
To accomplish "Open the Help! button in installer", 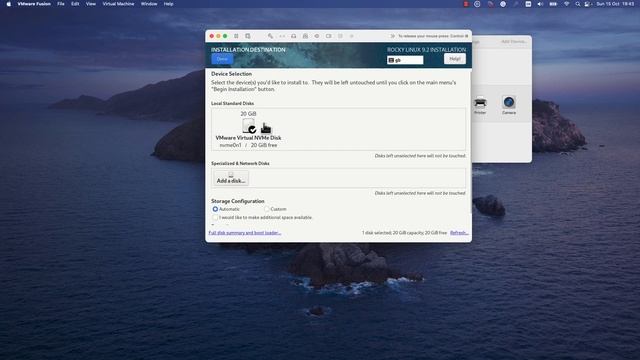I will (455, 59).
